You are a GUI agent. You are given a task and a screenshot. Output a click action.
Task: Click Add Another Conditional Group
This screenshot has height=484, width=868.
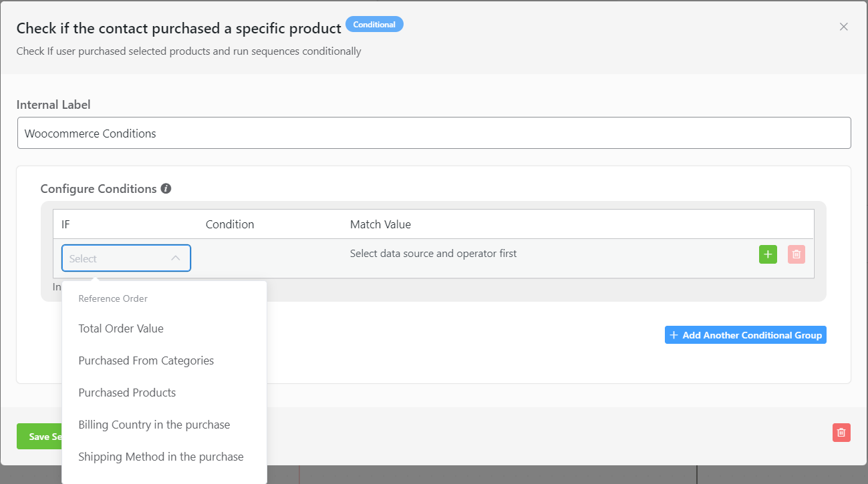(745, 334)
